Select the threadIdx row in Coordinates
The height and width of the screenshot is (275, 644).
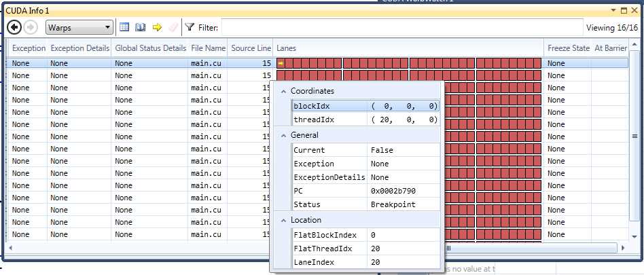pos(365,120)
